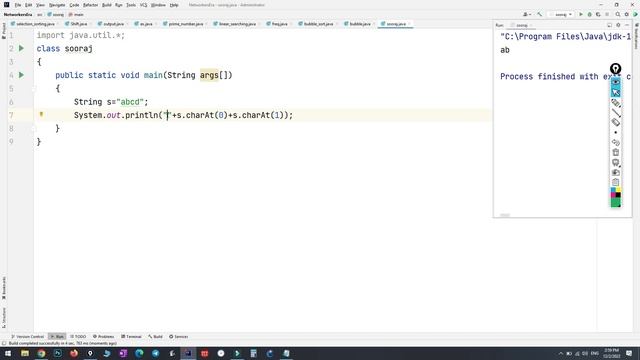Image resolution: width=640 pixels, height=360 pixels.
Task: Show hidden system tray icons chevron
Action: point(560,353)
